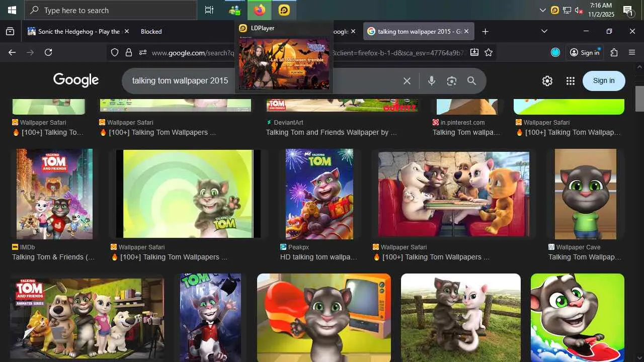Switch to the Blocked tab
The height and width of the screenshot is (362, 644).
[x=151, y=31]
